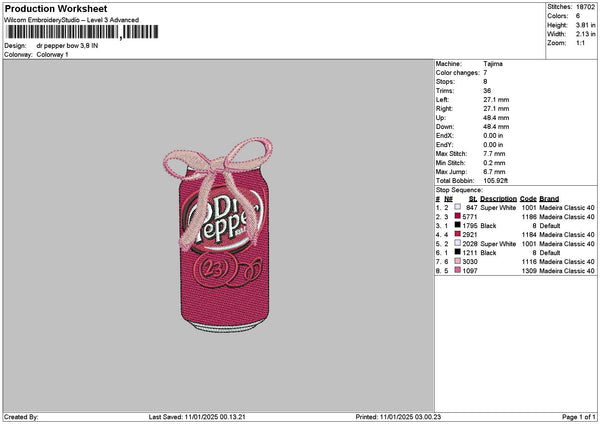Select stitch count '2921' in stop 4
Image resolution: width=600 pixels, height=424 pixels.
tap(470, 235)
